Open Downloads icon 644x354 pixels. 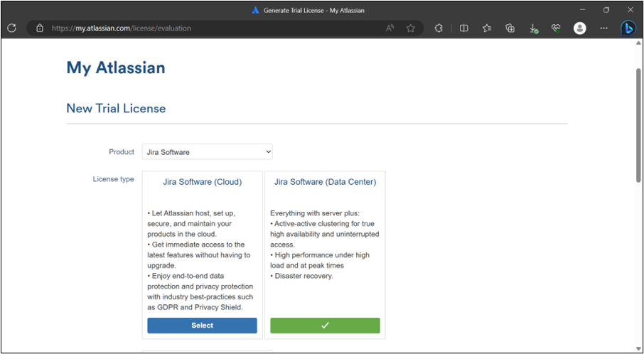[534, 28]
